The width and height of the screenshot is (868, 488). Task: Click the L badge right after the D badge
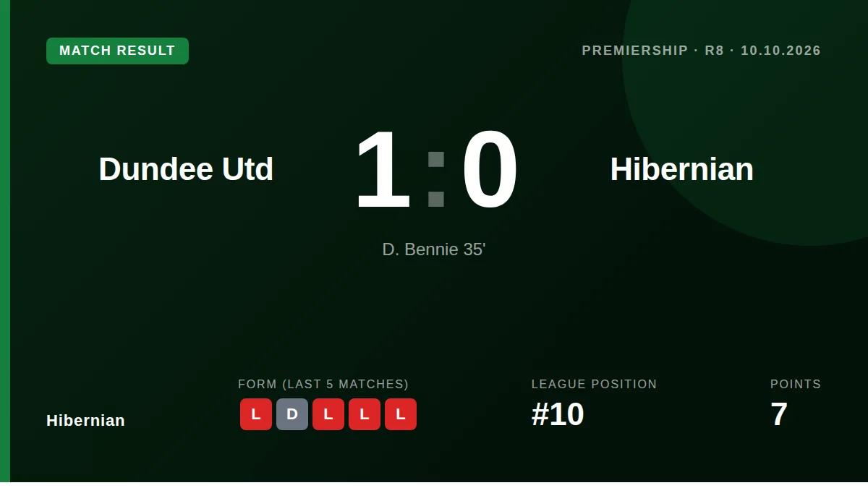(x=328, y=414)
